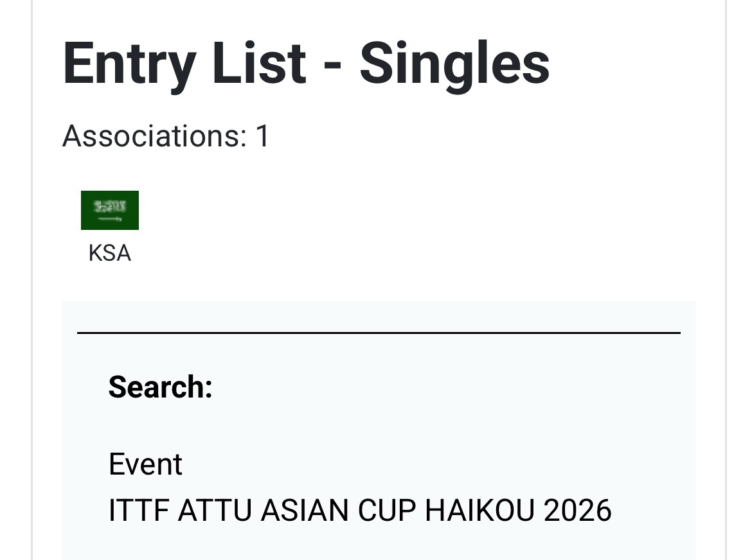Select the ITTF ATTU ASIAN CUP HAIKOU 2026 event
Image resolution: width=734 pixels, height=560 pixels.
point(360,511)
